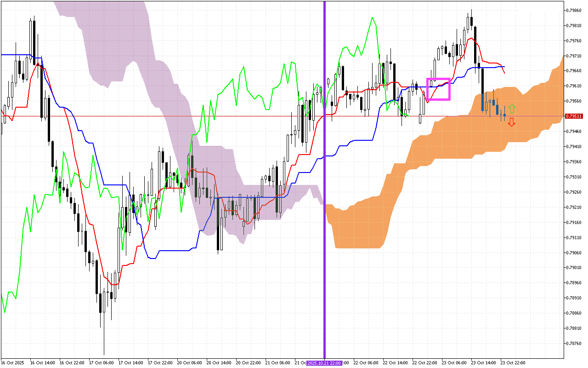588x368 pixels.
Task: Click the 16 Oct 2025 time axis label
Action: pos(12,363)
